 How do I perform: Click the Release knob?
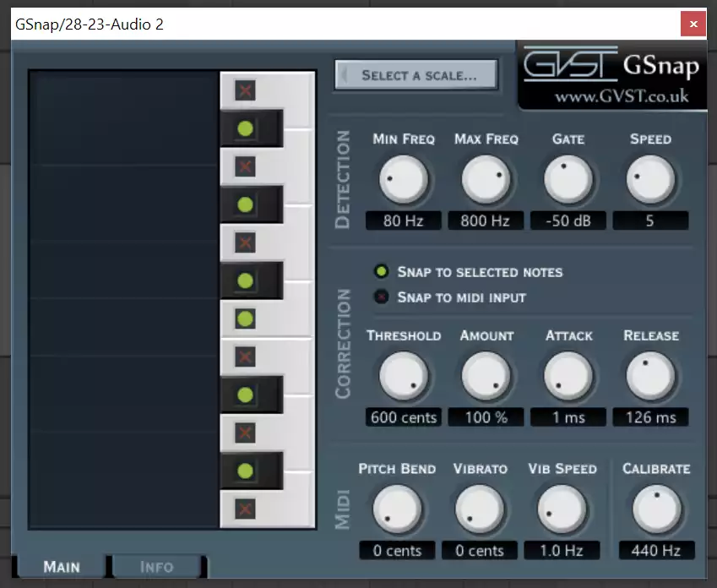point(650,376)
